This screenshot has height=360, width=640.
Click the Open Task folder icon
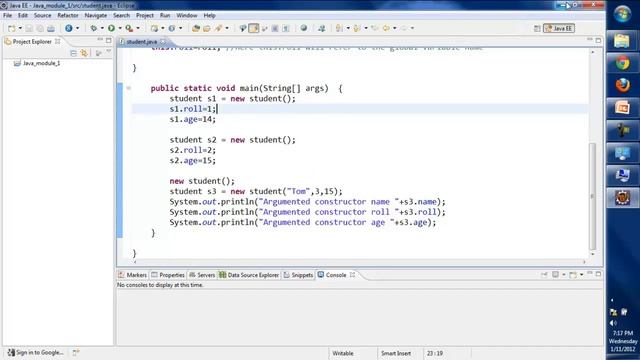coord(207,28)
